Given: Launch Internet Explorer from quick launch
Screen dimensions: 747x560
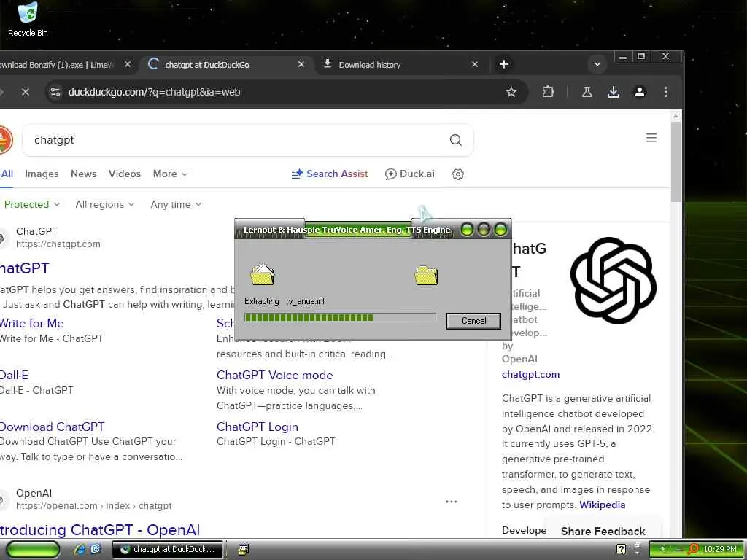Looking at the screenshot, I should [80, 549].
